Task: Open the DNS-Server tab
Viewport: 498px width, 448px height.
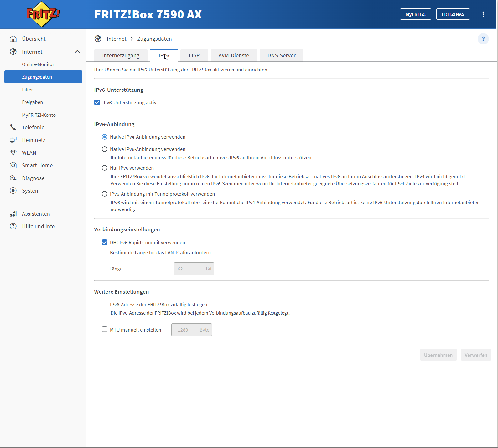Action: tap(282, 55)
